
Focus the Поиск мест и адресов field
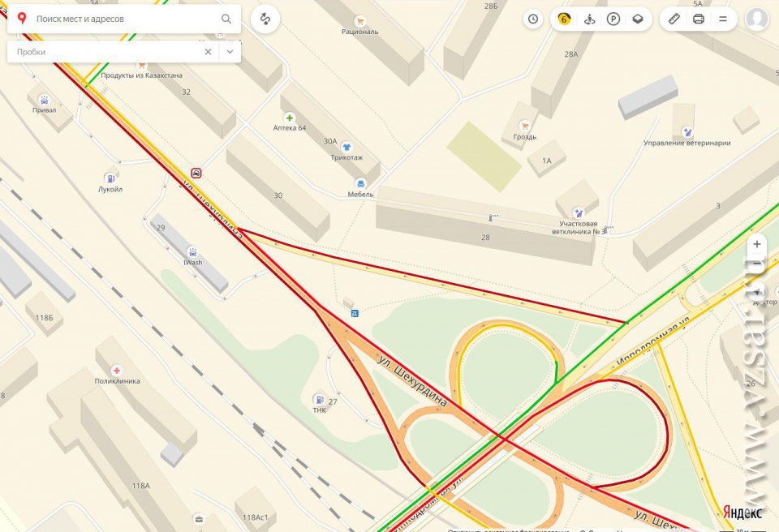pos(124,19)
